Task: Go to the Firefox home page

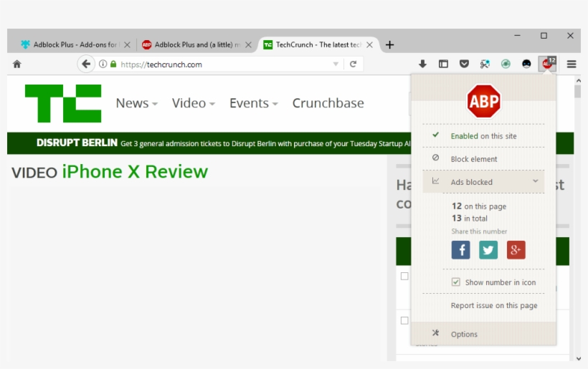Action: point(17,64)
